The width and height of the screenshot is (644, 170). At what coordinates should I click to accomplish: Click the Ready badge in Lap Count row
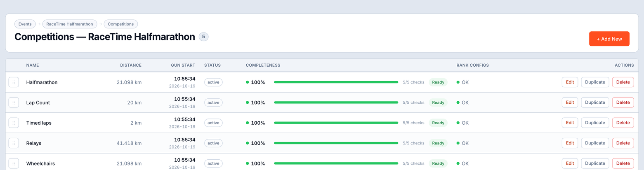point(438,102)
